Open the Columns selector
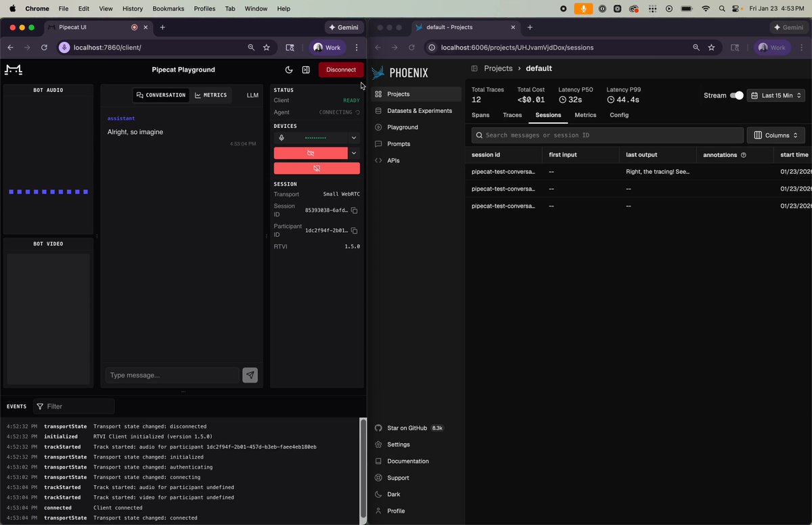This screenshot has height=525, width=812. point(776,135)
